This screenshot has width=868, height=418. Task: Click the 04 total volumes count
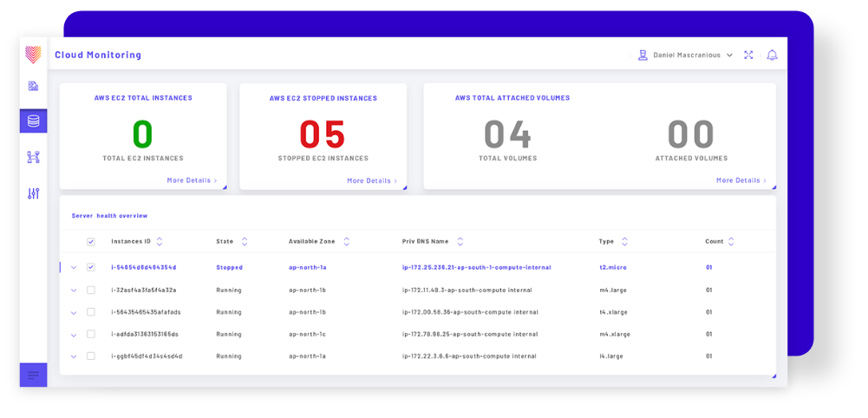507,134
